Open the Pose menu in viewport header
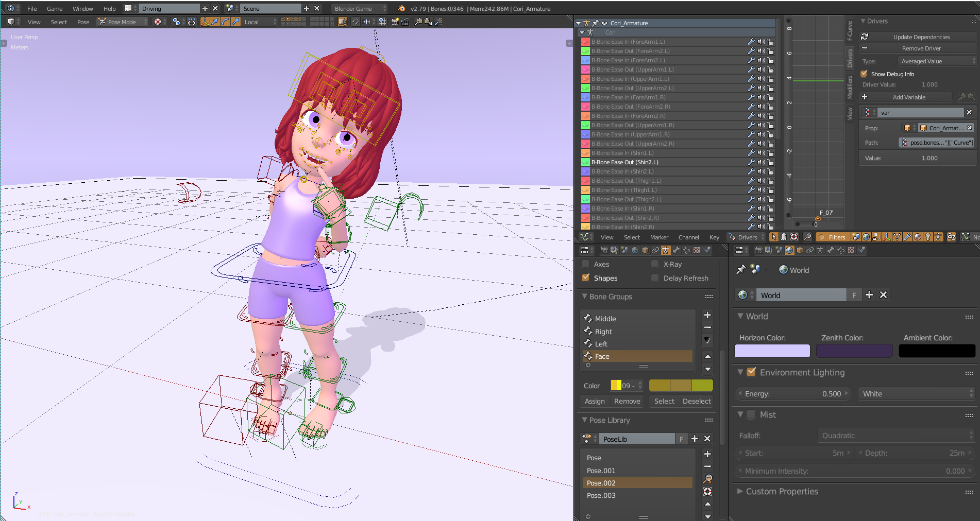Viewport: 980px width, 521px height. [x=83, y=22]
